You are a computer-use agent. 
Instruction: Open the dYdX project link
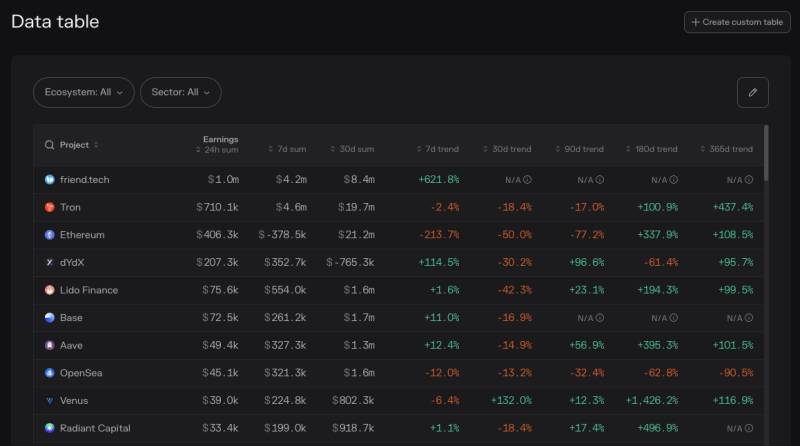(72, 262)
